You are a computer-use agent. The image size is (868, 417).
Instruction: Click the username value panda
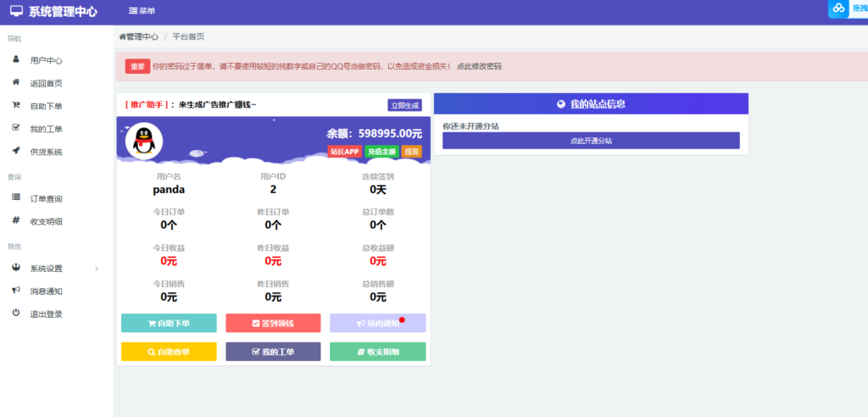click(x=169, y=189)
